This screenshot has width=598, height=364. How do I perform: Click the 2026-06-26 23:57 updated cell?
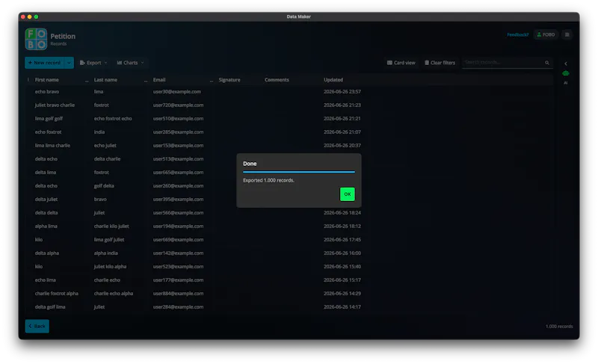pyautogui.click(x=342, y=91)
